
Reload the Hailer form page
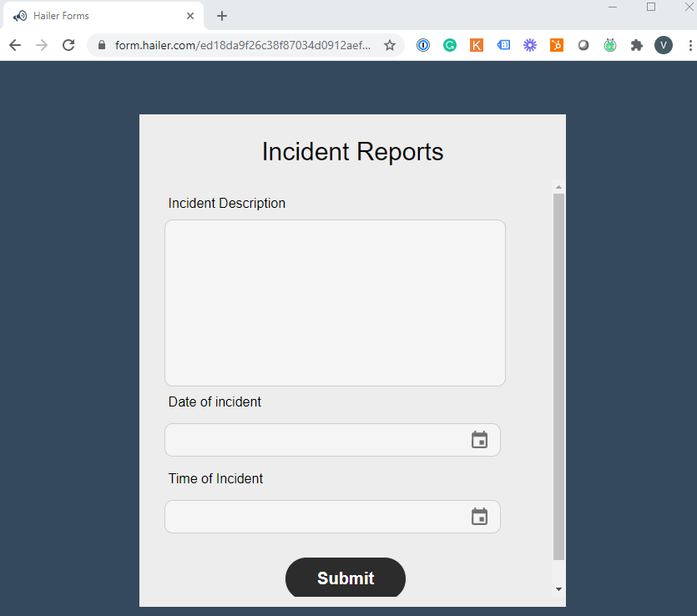pos(68,45)
